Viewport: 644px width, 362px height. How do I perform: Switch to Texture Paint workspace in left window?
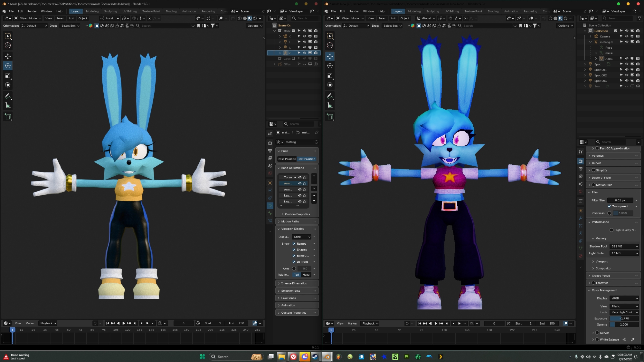point(151,11)
